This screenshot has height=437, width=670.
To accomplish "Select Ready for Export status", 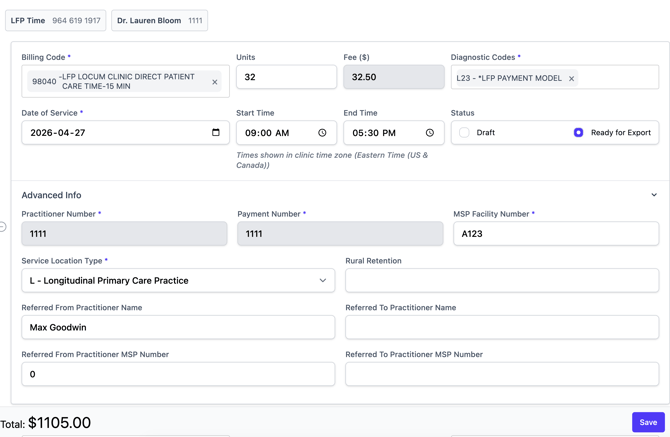I will (578, 132).
